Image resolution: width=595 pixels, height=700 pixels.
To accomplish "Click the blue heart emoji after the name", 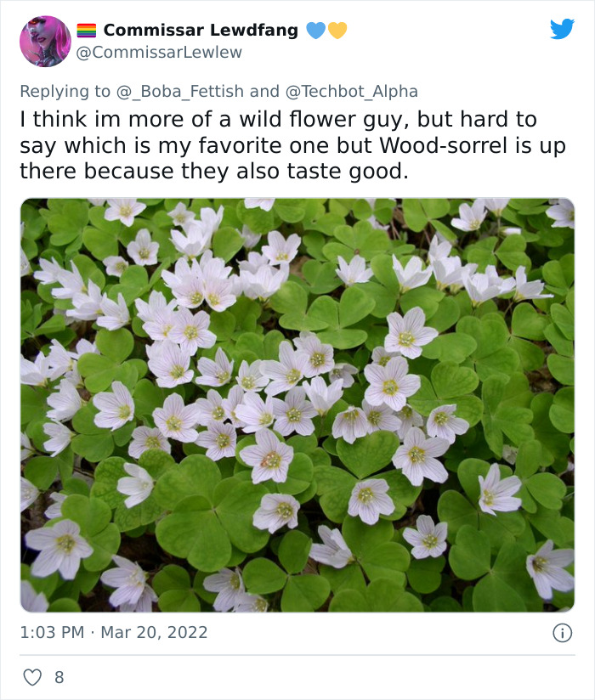I will point(315,31).
